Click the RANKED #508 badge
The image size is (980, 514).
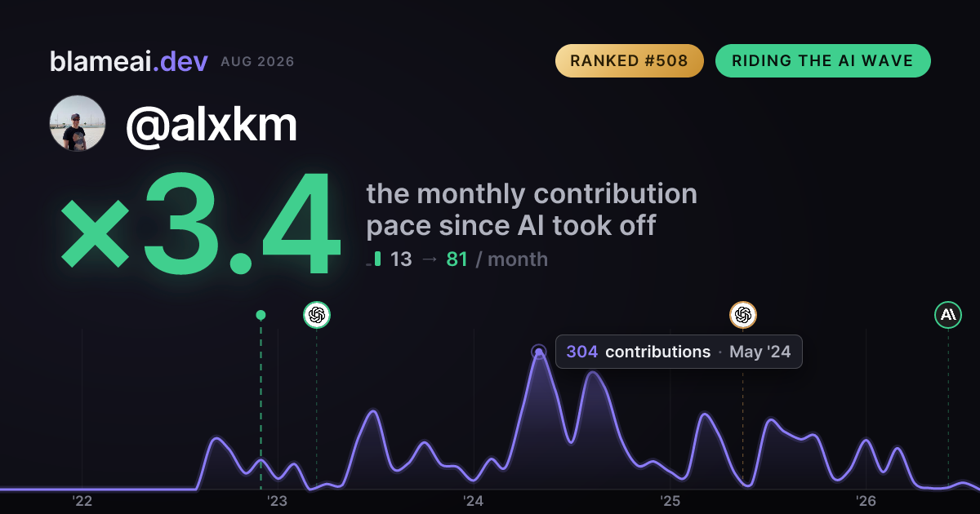[x=630, y=61]
